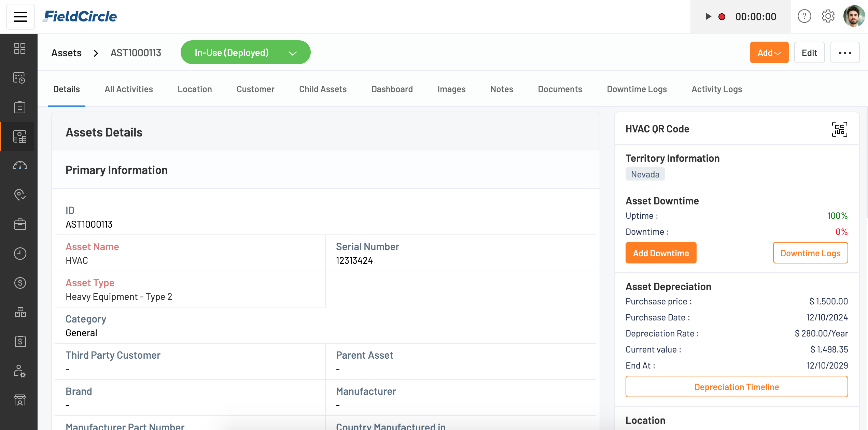Open the orange Add dropdown

(769, 53)
